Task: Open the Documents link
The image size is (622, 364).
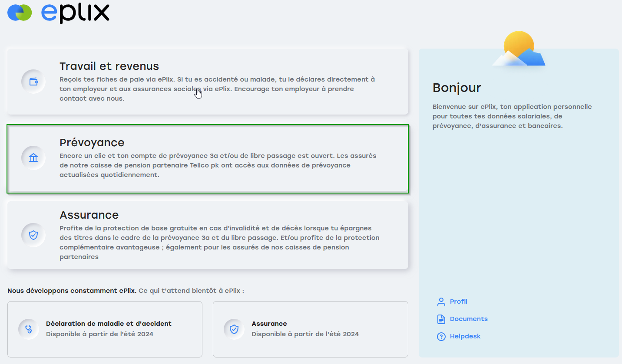Action: pos(468,319)
